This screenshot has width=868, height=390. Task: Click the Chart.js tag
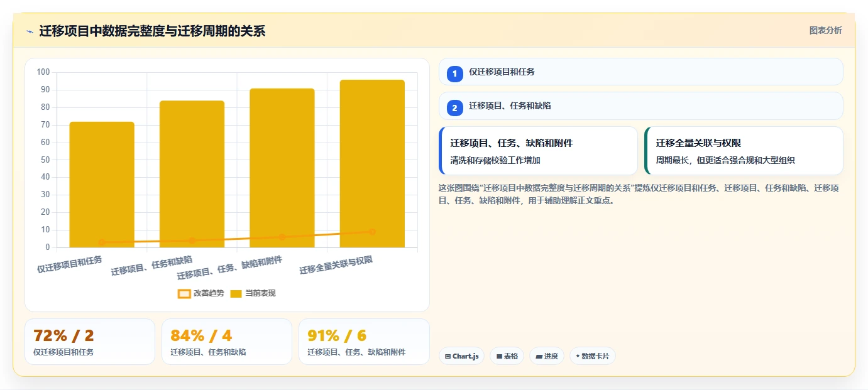pyautogui.click(x=461, y=356)
